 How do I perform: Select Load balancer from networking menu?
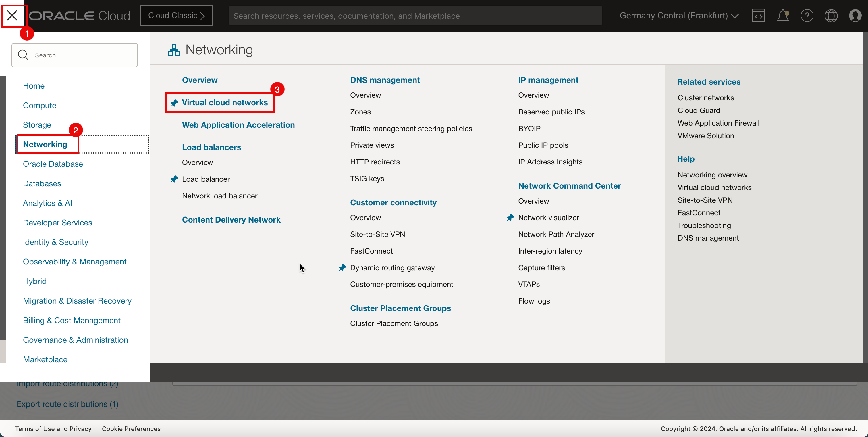tap(206, 178)
